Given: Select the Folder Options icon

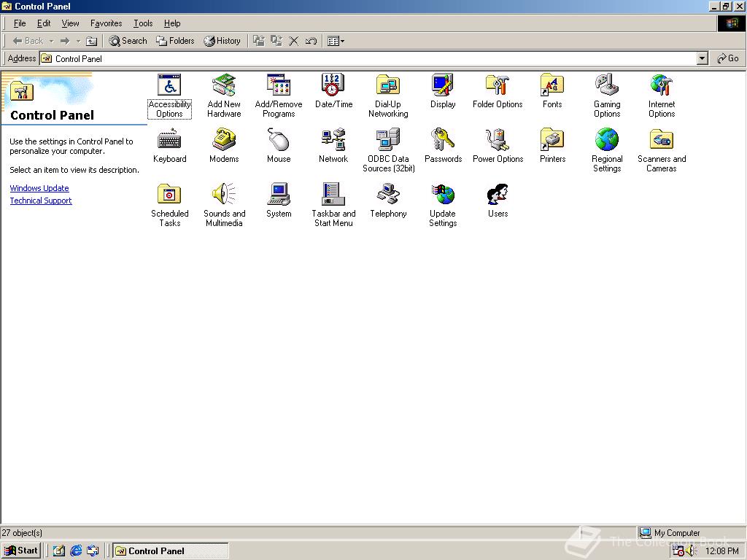Looking at the screenshot, I should click(x=498, y=85).
